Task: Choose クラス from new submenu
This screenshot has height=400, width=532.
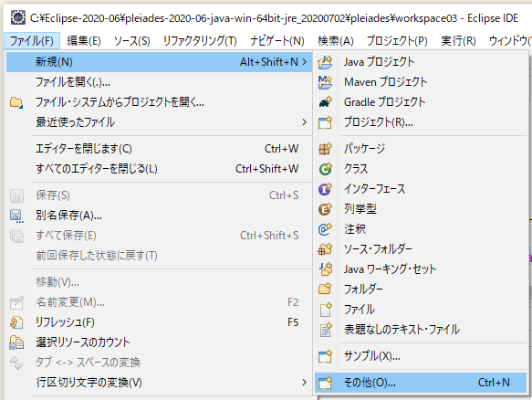Action: click(421, 169)
